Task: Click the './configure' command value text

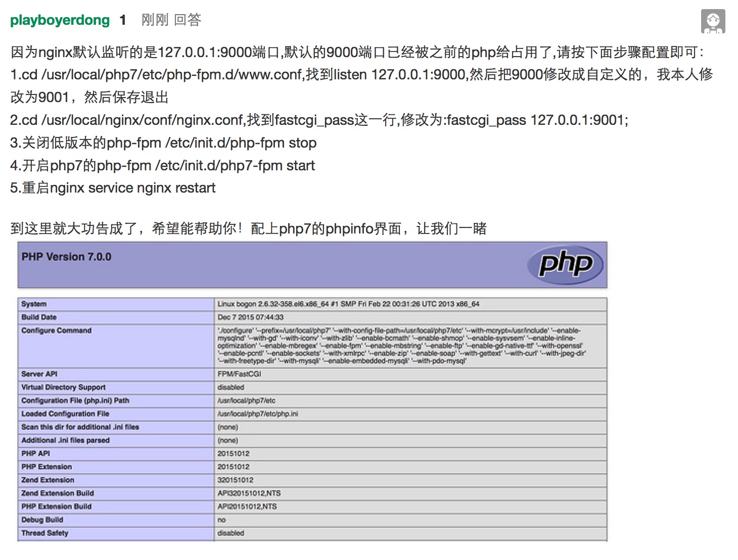Action: pyautogui.click(x=402, y=345)
